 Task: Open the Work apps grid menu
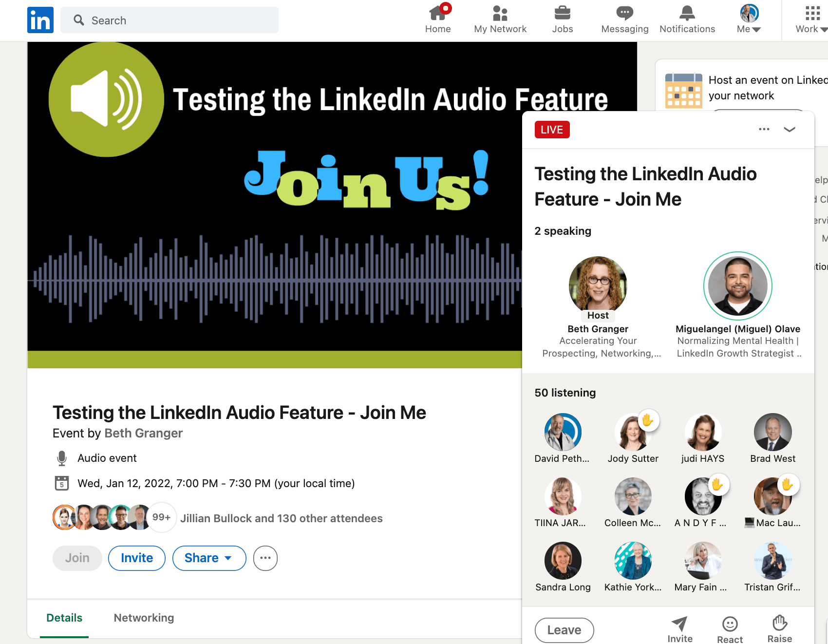tap(812, 19)
